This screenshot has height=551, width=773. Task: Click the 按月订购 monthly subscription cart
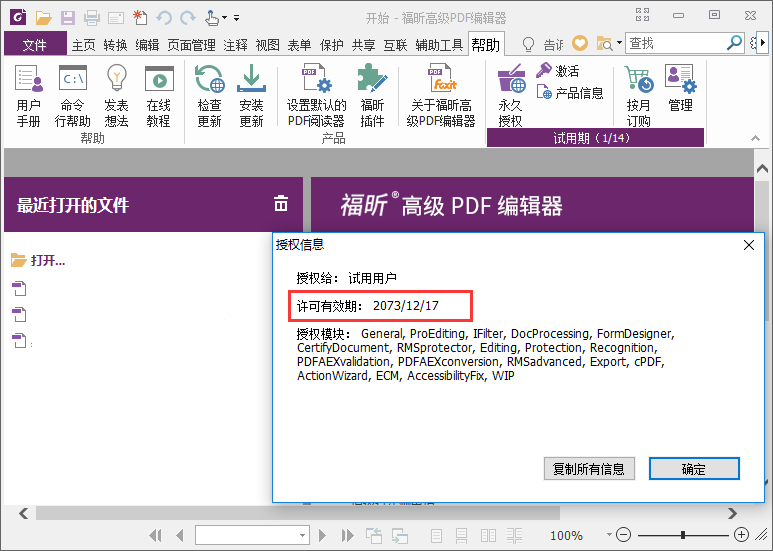pyautogui.click(x=638, y=96)
